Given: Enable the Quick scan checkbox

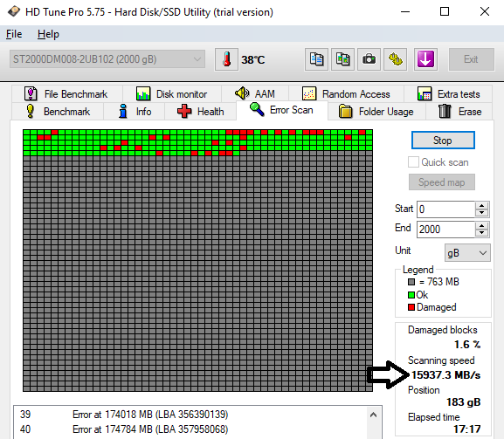Looking at the screenshot, I should tap(413, 162).
